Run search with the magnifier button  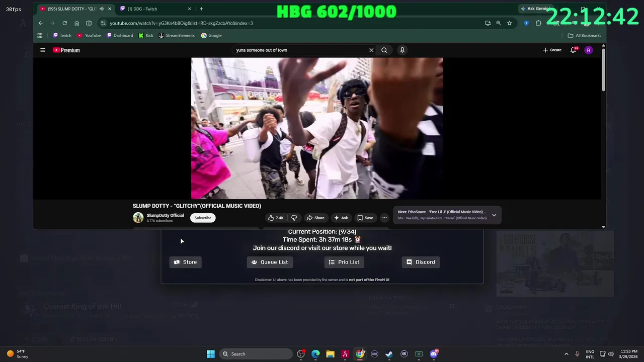384,50
